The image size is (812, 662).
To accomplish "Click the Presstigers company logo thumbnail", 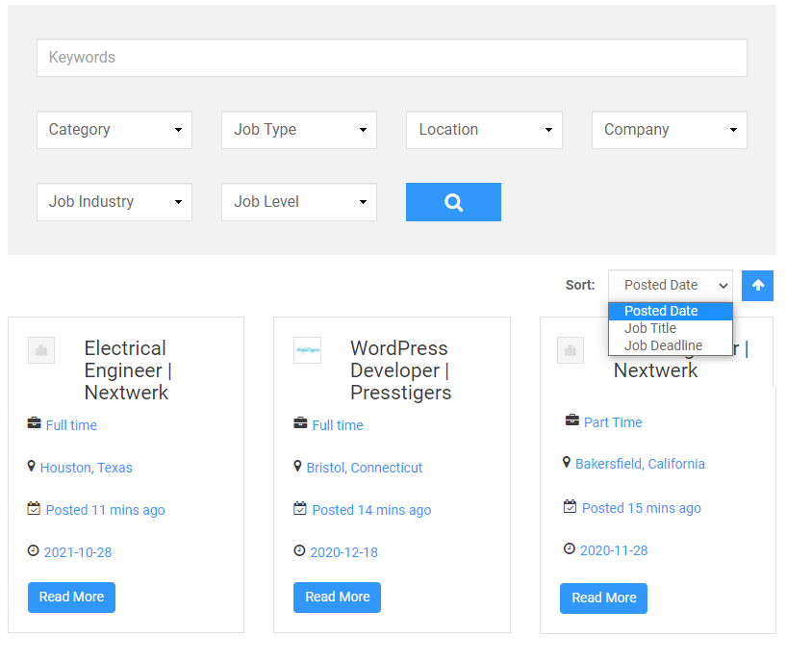I will (307, 350).
